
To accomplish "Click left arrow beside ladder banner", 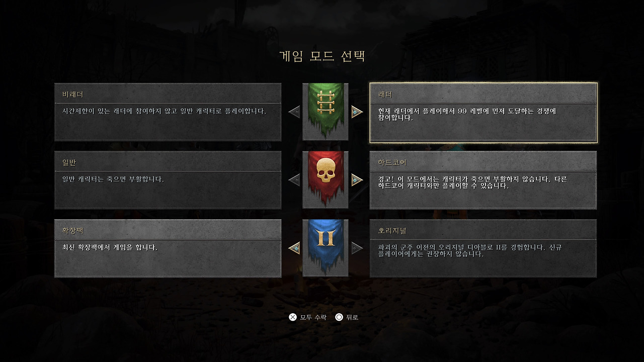I will pyautogui.click(x=294, y=112).
